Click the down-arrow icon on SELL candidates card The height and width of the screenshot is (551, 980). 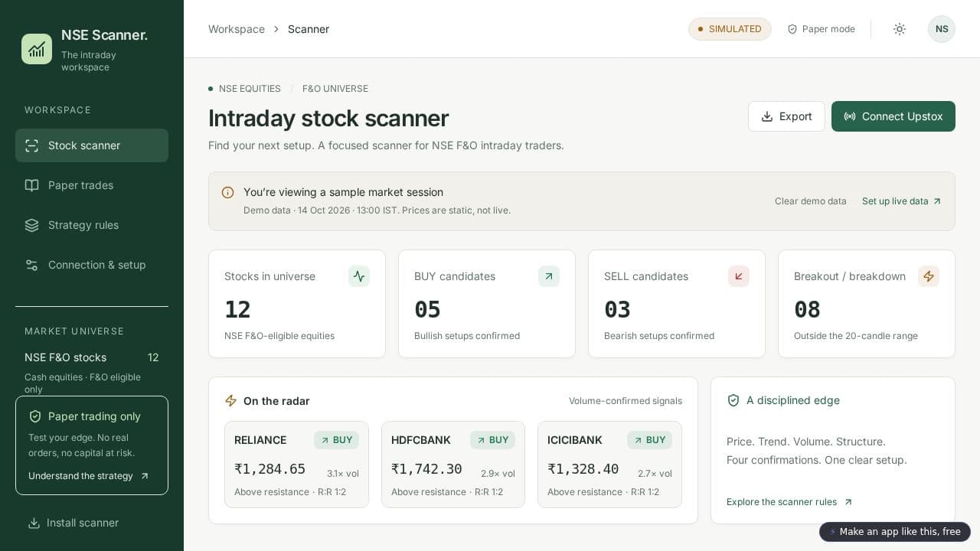click(739, 276)
